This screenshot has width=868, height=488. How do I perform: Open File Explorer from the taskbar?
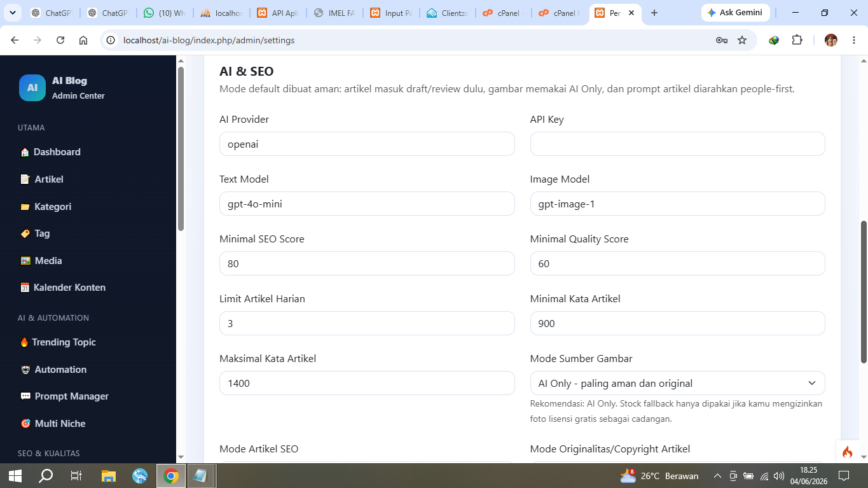(109, 475)
